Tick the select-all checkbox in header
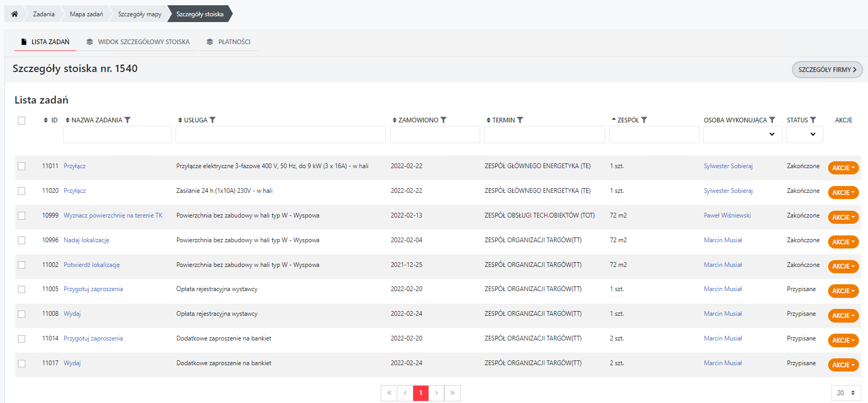Image resolution: width=868 pixels, height=403 pixels. 22,120
